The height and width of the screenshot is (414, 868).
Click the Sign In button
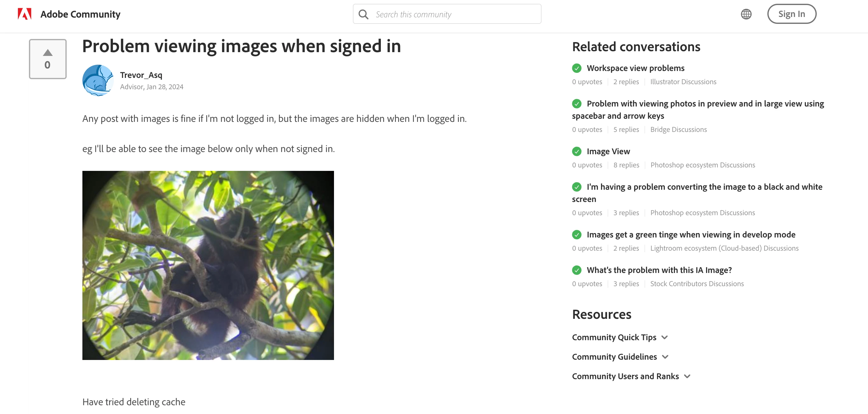point(792,14)
